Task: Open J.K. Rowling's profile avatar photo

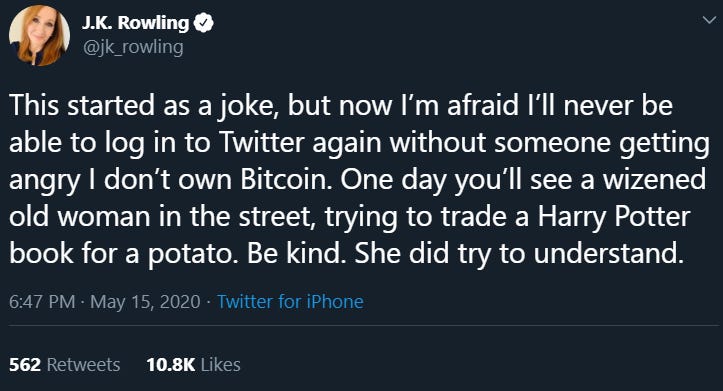Action: pyautogui.click(x=39, y=36)
